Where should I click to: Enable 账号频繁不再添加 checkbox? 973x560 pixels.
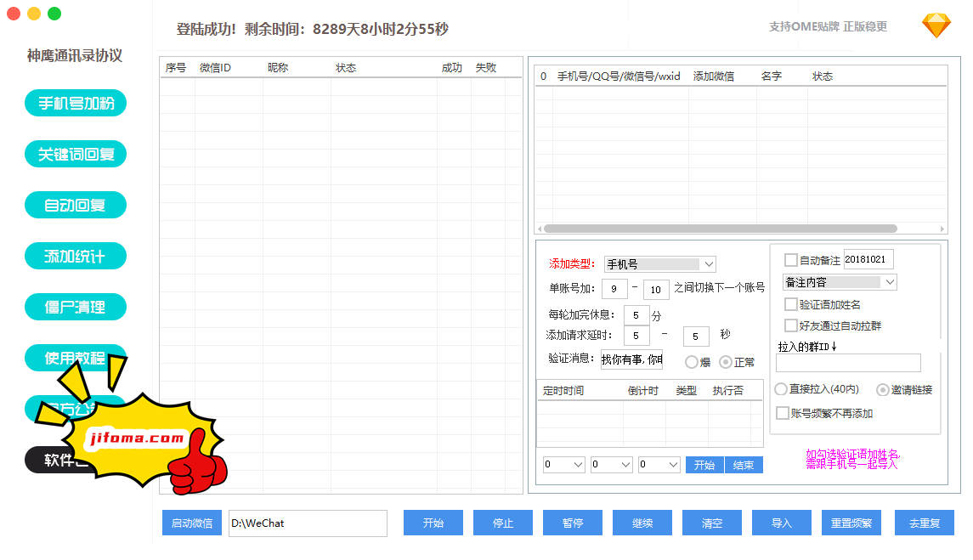tap(783, 413)
